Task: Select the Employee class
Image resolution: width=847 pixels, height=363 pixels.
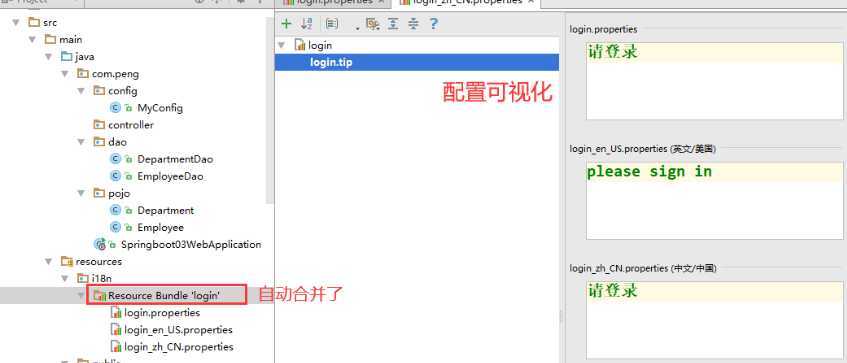Action: coord(160,227)
